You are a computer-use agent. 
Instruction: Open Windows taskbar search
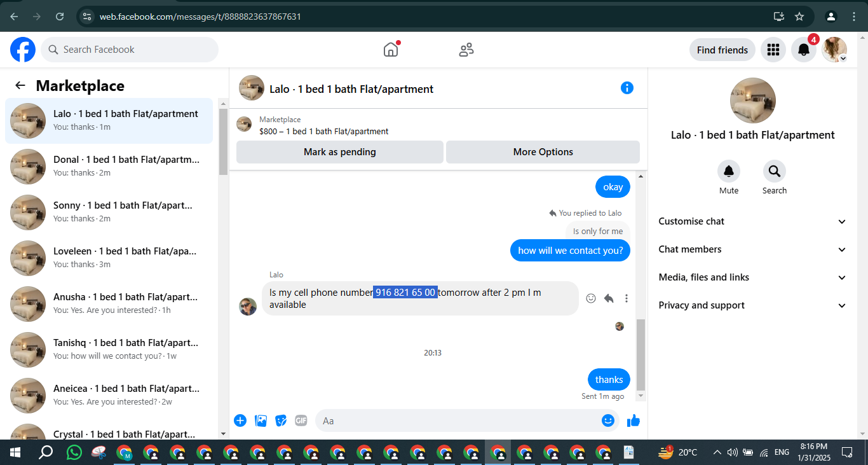click(x=46, y=452)
